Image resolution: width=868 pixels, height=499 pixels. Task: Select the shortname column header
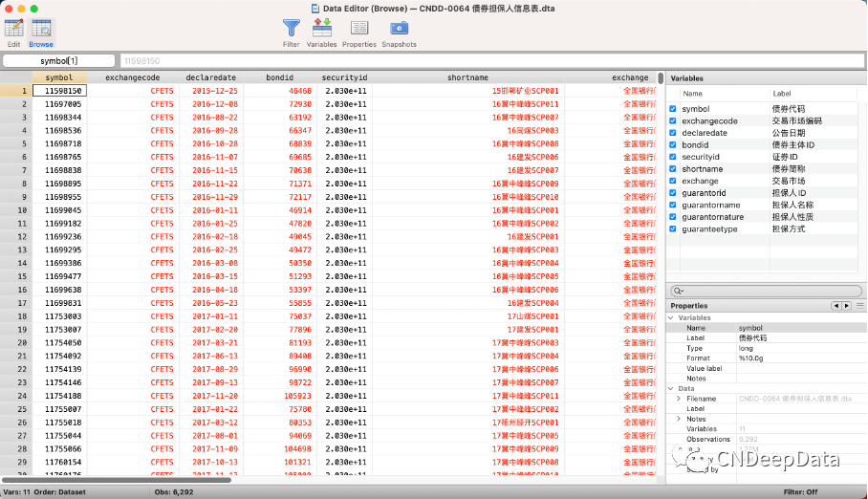[x=468, y=77]
